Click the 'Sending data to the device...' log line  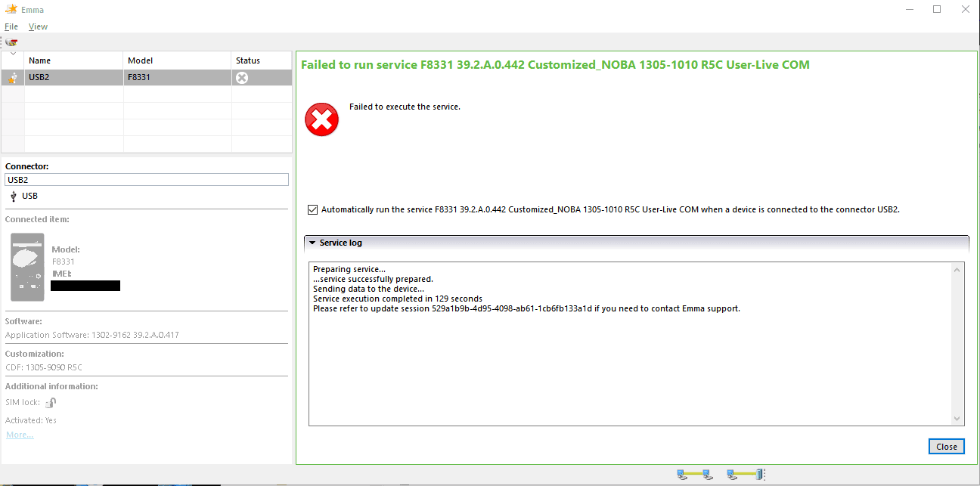[x=368, y=289]
